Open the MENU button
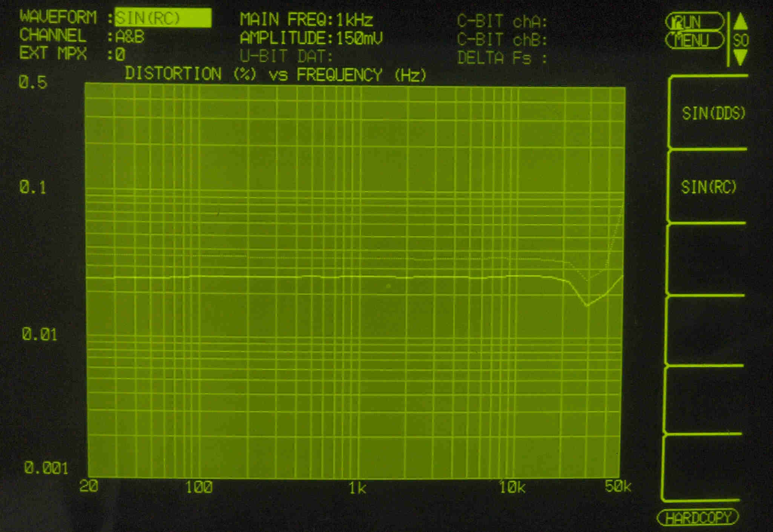 coord(694,40)
